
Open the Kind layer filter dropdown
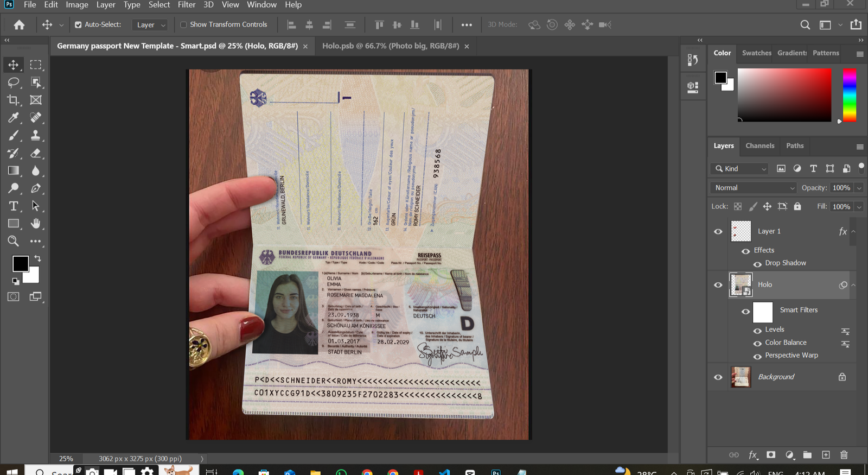pos(740,169)
